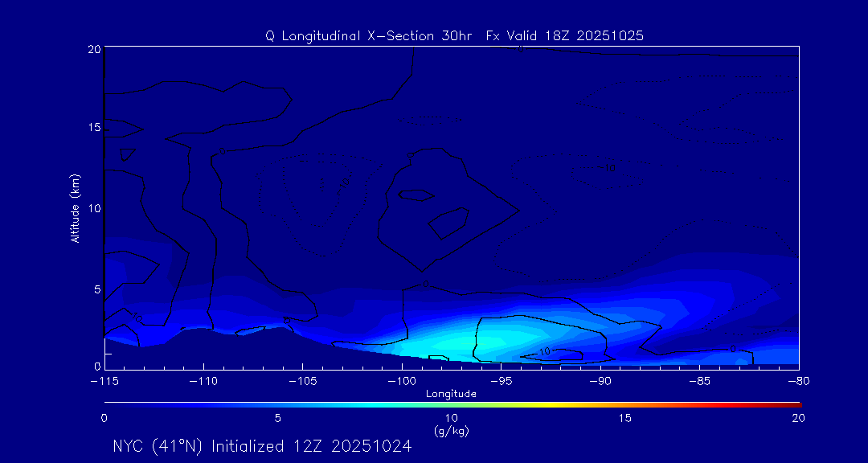
Task: Click the 10 km altitude tick label
Action: point(92,208)
